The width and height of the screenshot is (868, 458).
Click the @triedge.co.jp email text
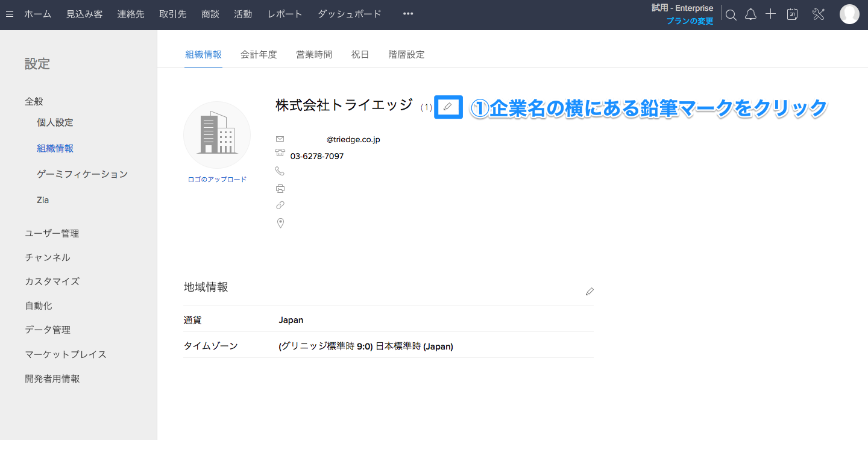coord(353,139)
